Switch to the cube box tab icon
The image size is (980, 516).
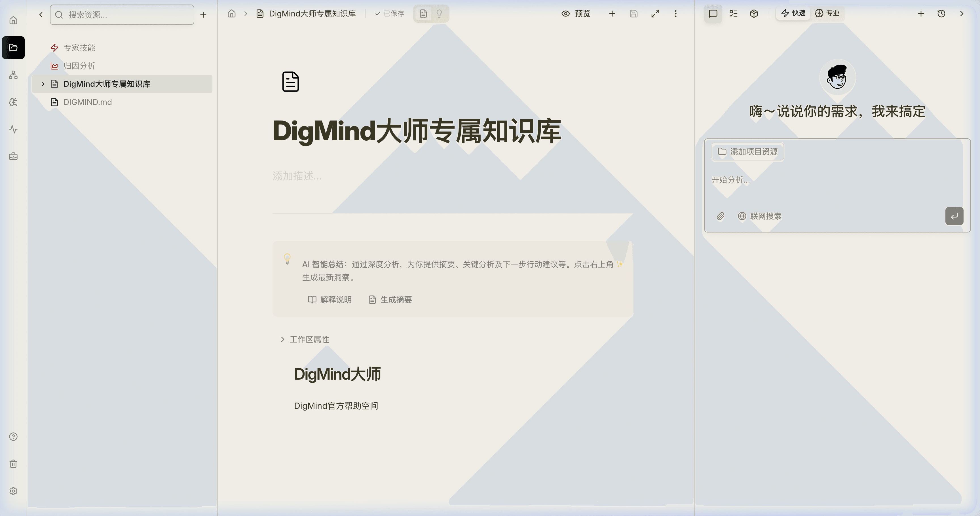pyautogui.click(x=754, y=14)
